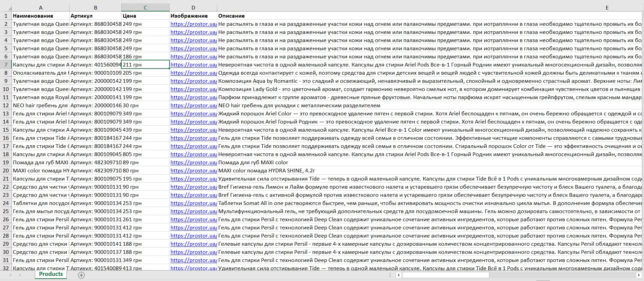
Task: Open the prostor.ua link in row 2
Action: (193, 24)
